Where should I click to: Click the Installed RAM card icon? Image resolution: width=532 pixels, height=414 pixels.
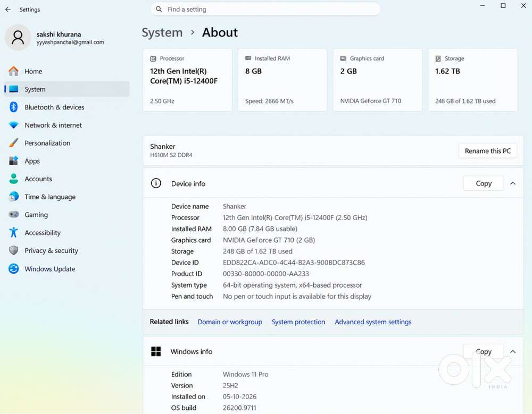248,58
